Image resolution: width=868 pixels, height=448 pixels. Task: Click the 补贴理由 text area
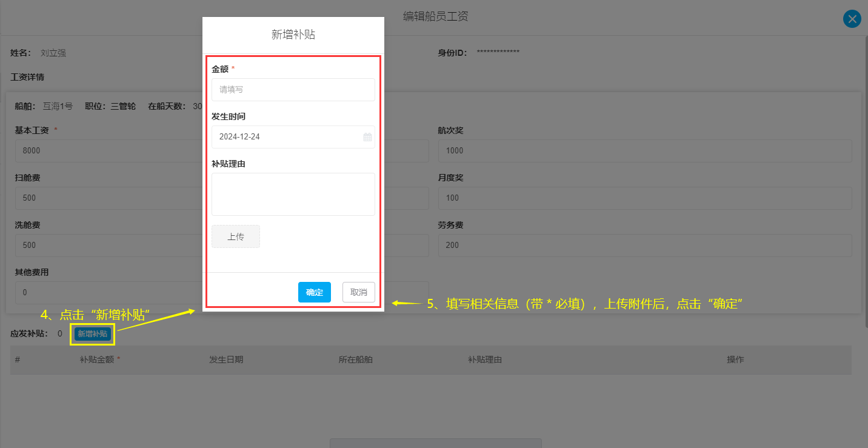point(293,194)
